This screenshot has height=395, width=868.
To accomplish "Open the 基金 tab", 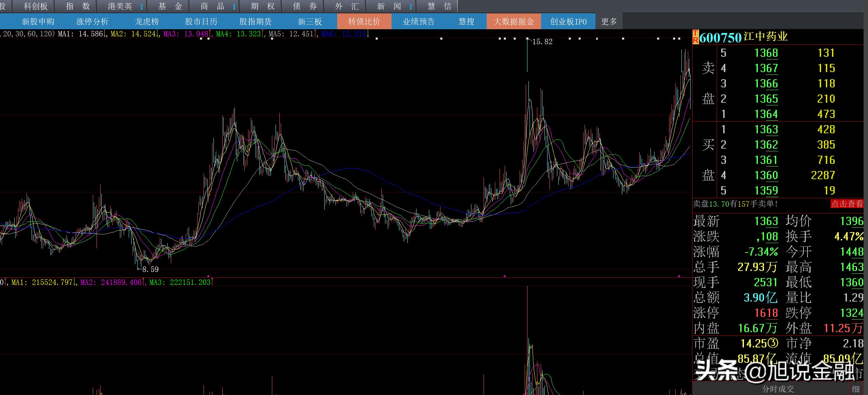I will pos(170,6).
